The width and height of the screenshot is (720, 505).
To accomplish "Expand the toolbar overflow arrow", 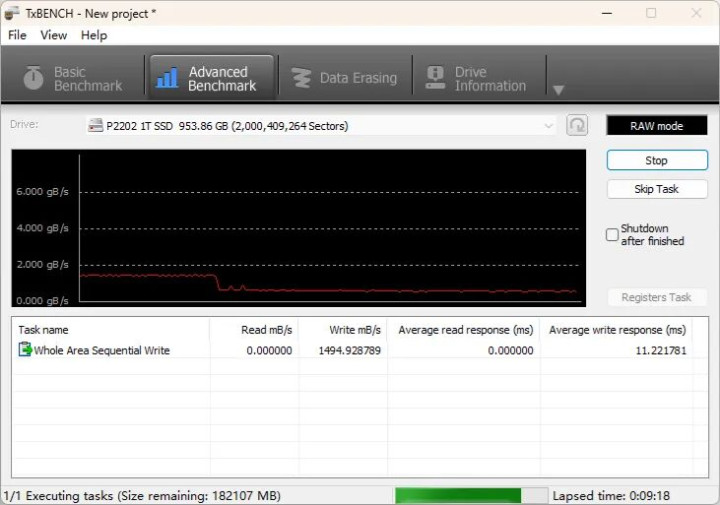I will tap(558, 90).
